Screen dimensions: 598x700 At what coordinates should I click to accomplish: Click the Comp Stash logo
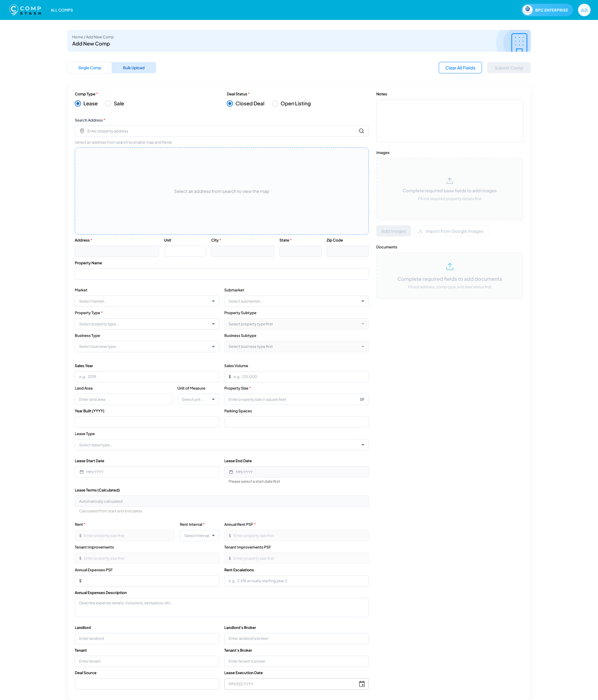point(25,10)
